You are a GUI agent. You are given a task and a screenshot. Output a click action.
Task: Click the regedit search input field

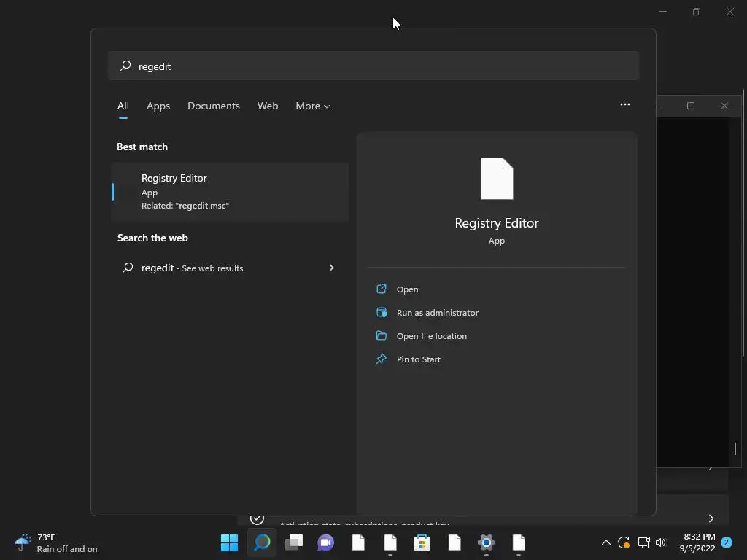click(x=373, y=66)
